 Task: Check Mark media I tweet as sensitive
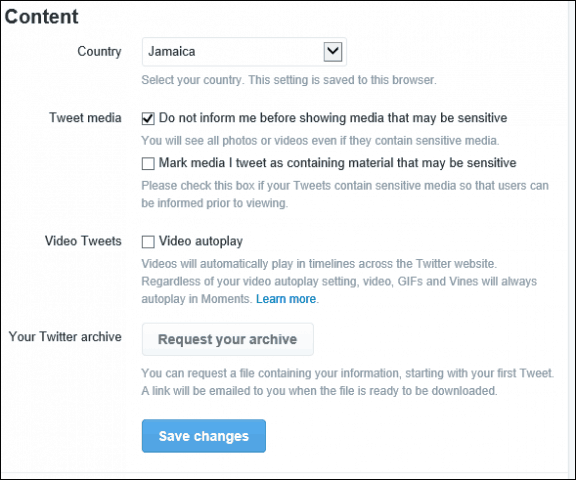[148, 163]
